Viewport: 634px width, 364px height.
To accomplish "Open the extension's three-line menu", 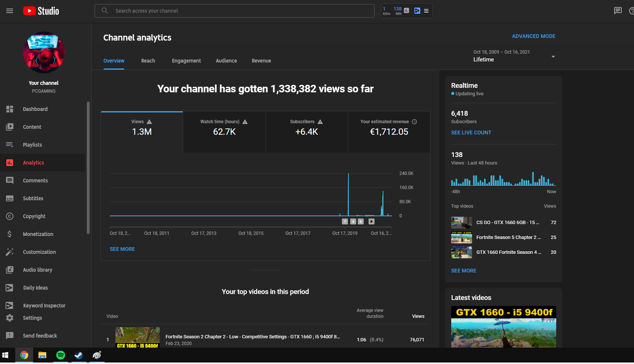I will tap(426, 11).
